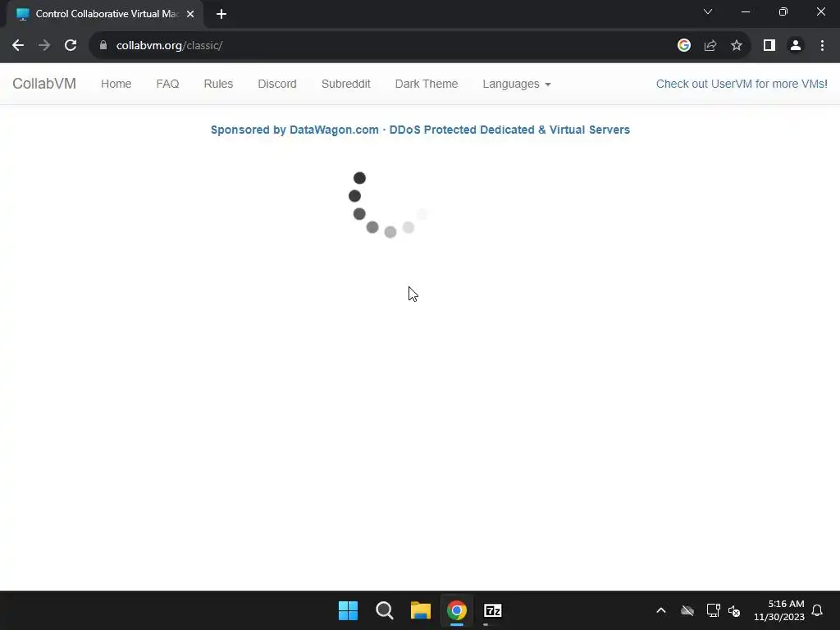The image size is (840, 630).
Task: Go to the Home page
Action: click(116, 84)
